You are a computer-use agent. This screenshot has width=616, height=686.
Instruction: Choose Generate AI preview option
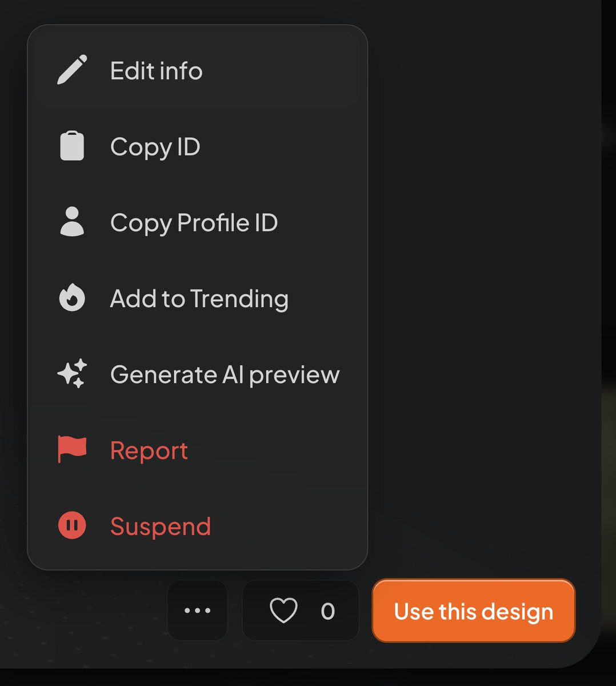click(x=225, y=374)
